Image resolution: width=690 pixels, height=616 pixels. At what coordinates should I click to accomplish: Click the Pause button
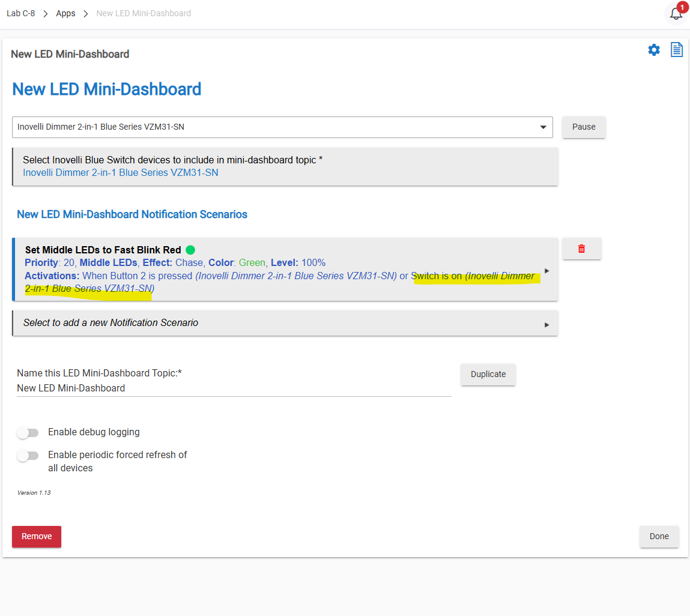coord(584,127)
